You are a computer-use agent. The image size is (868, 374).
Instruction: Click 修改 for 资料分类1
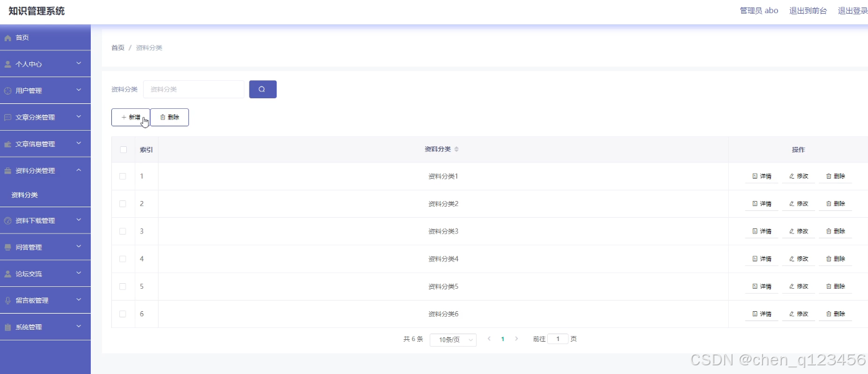pos(798,177)
